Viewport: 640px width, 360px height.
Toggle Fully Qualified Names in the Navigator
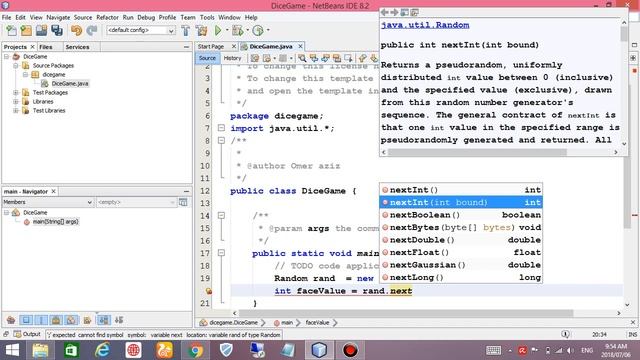click(87, 320)
